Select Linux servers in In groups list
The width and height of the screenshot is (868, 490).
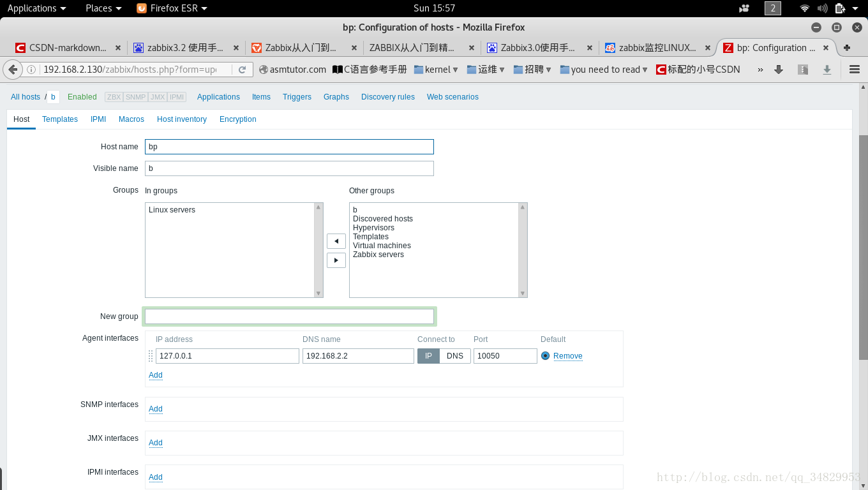click(x=172, y=210)
